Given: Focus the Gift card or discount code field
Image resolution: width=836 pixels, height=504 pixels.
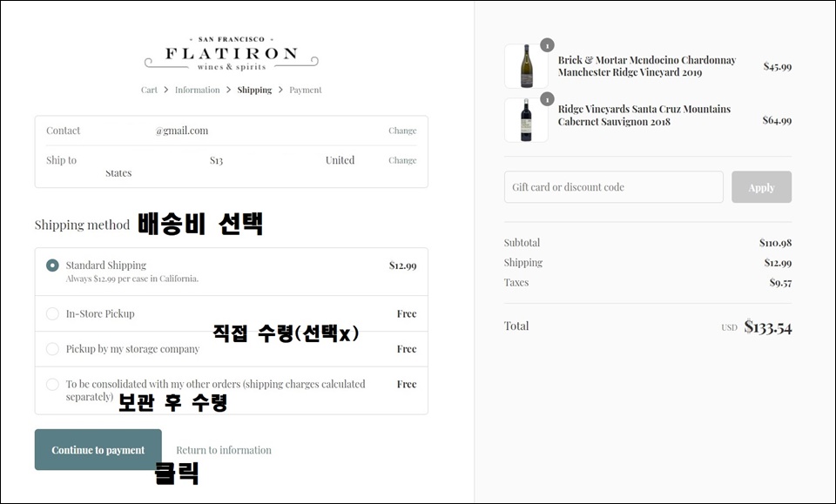Looking at the screenshot, I should pos(614,187).
